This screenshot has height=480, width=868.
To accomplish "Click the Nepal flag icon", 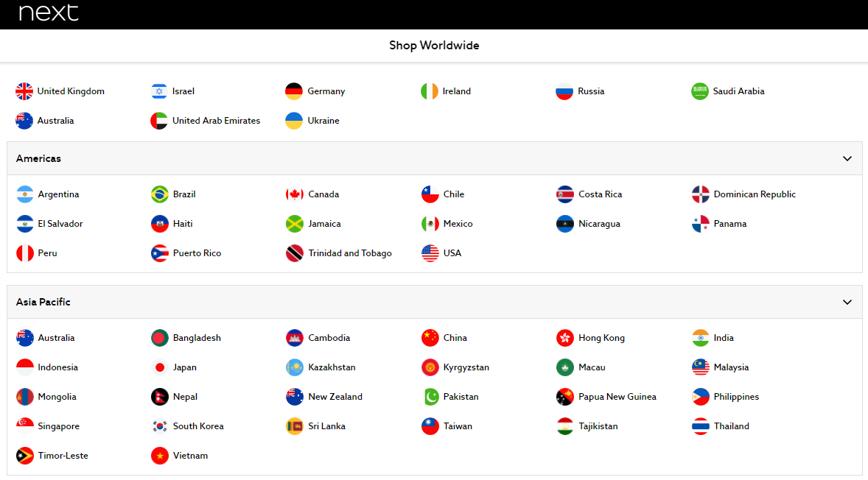I will (160, 397).
